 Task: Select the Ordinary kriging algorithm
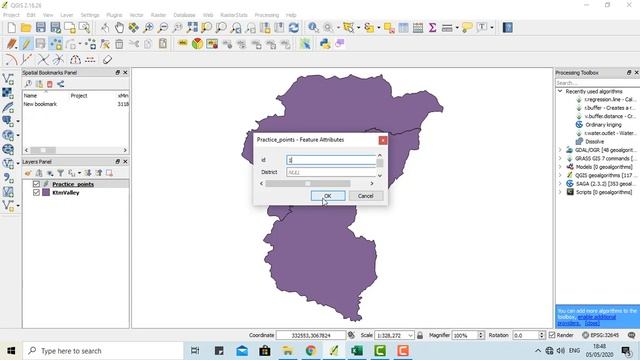(603, 125)
